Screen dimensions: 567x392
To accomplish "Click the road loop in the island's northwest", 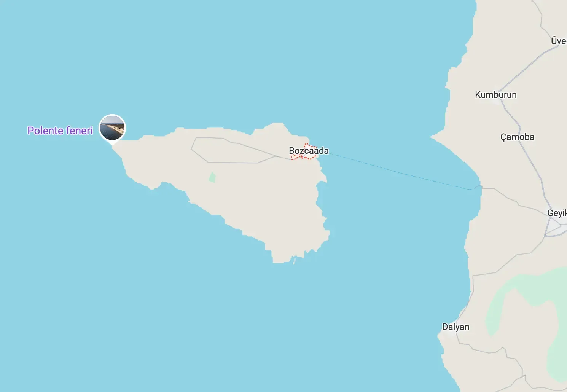I will [232, 151].
